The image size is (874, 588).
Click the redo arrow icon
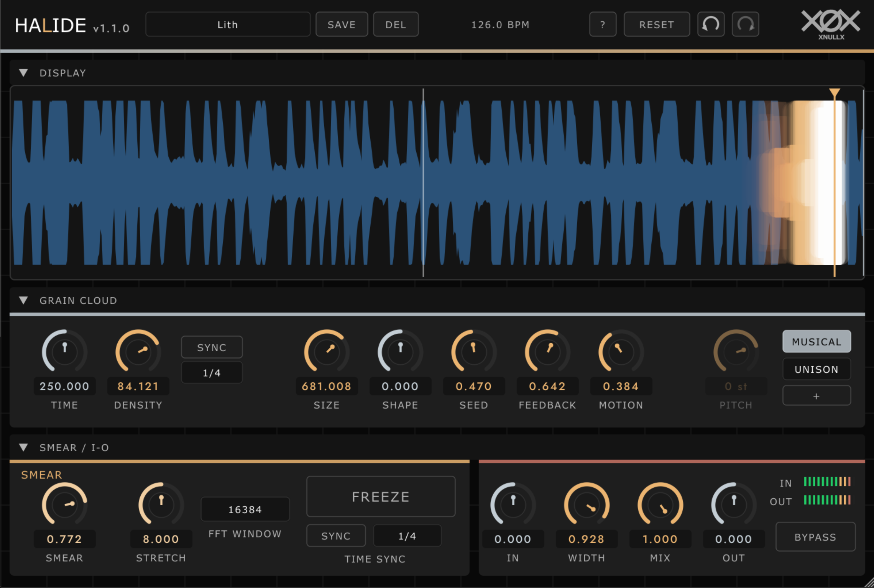[745, 25]
